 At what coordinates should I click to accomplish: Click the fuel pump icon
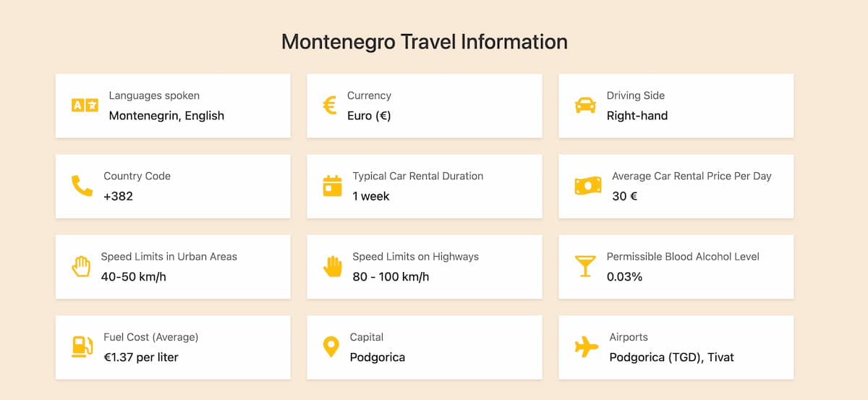(82, 346)
